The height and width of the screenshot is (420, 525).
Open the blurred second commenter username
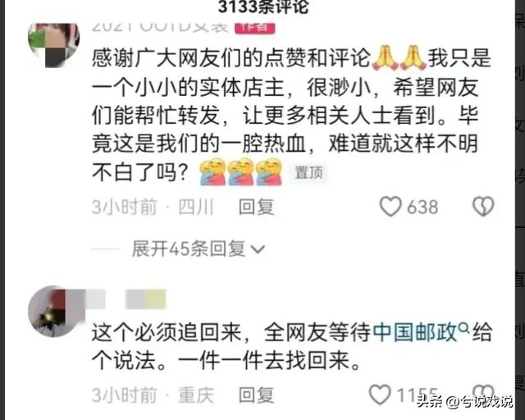(129, 299)
